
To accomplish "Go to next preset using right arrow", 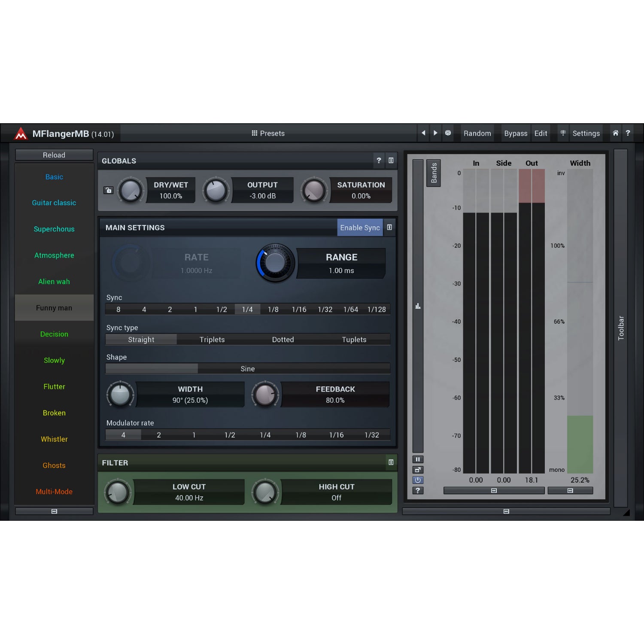I will pyautogui.click(x=435, y=133).
